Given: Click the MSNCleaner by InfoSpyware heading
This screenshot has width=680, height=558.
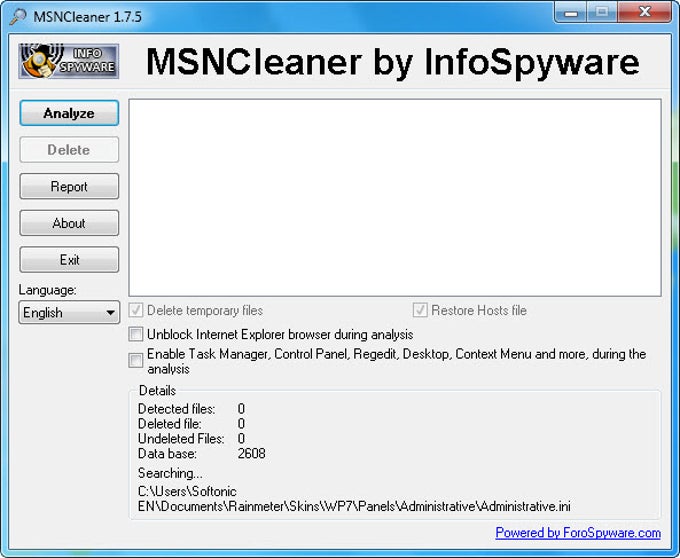Looking at the screenshot, I should tap(392, 62).
